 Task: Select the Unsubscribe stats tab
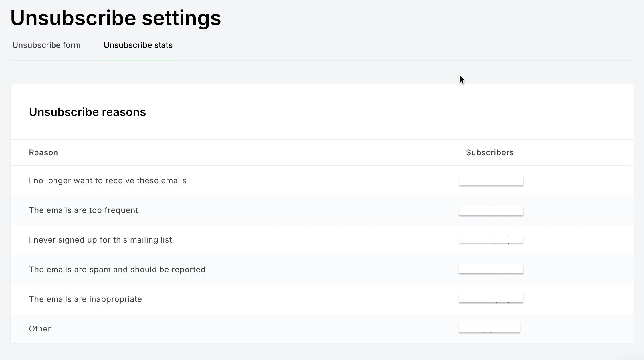[138, 45]
